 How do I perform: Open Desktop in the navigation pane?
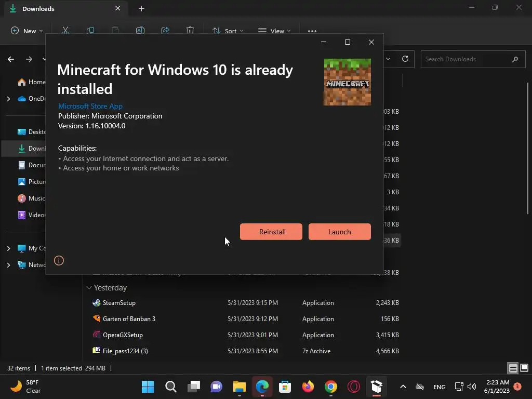(x=31, y=131)
